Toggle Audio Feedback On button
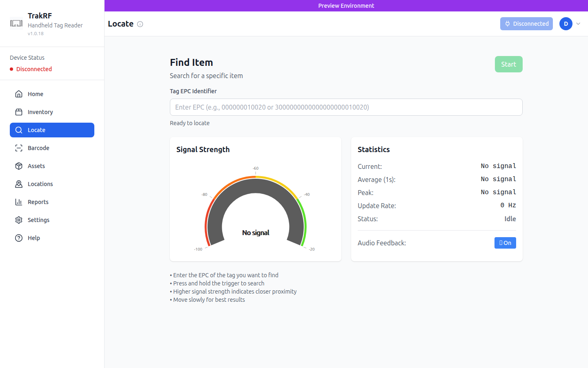588x368 pixels. point(505,243)
